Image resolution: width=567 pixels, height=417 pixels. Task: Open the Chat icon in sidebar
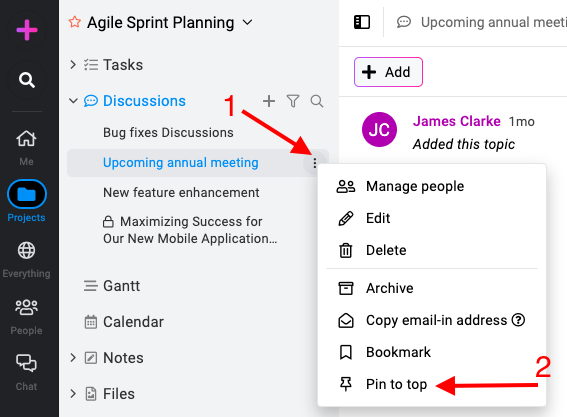[x=26, y=363]
